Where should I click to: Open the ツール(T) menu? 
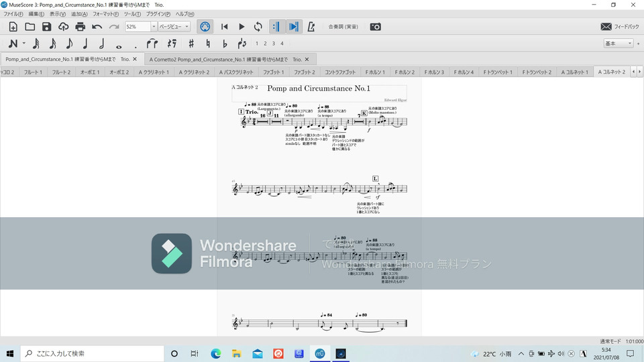pyautogui.click(x=132, y=14)
